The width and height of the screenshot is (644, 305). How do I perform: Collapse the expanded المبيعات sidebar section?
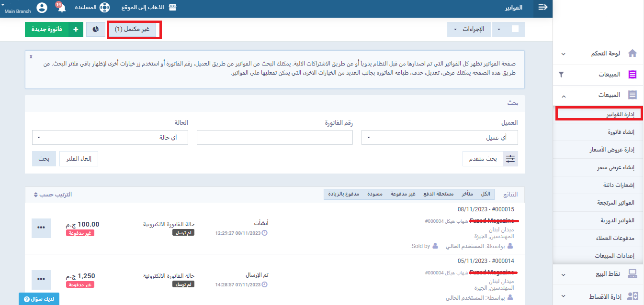click(x=564, y=96)
